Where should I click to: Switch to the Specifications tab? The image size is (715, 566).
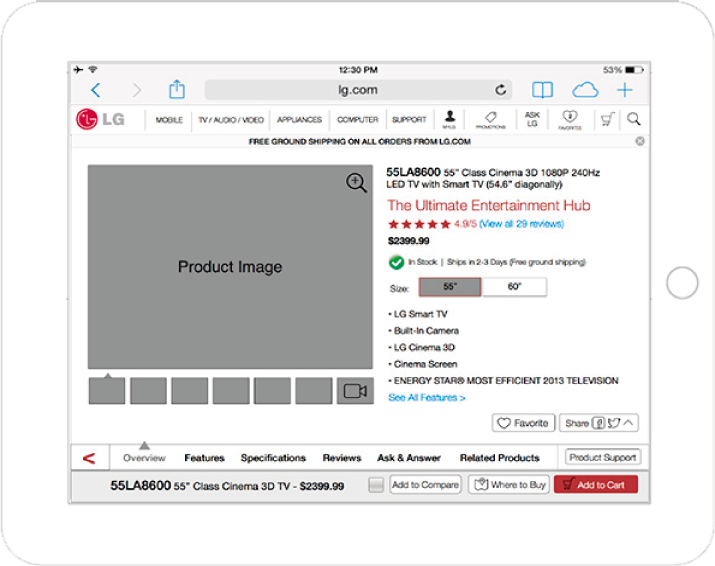273,458
